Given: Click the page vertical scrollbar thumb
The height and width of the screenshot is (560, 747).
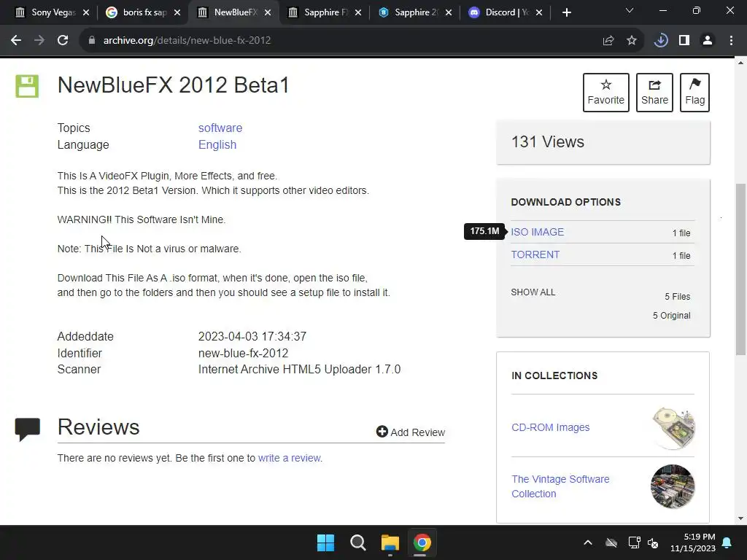Looking at the screenshot, I should pos(740,269).
